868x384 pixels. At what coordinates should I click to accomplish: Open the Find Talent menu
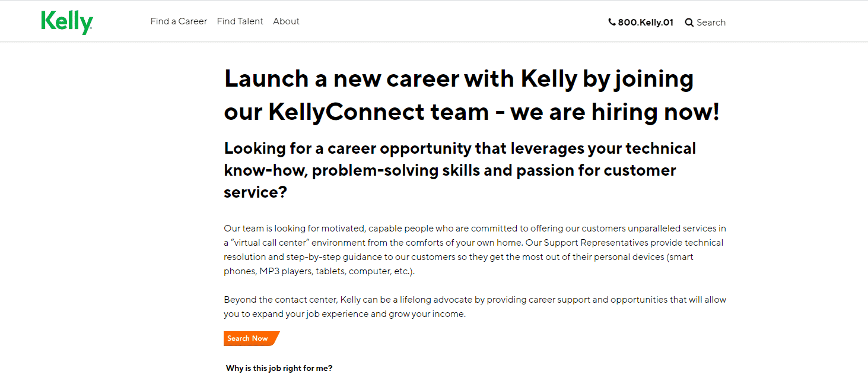pyautogui.click(x=240, y=21)
